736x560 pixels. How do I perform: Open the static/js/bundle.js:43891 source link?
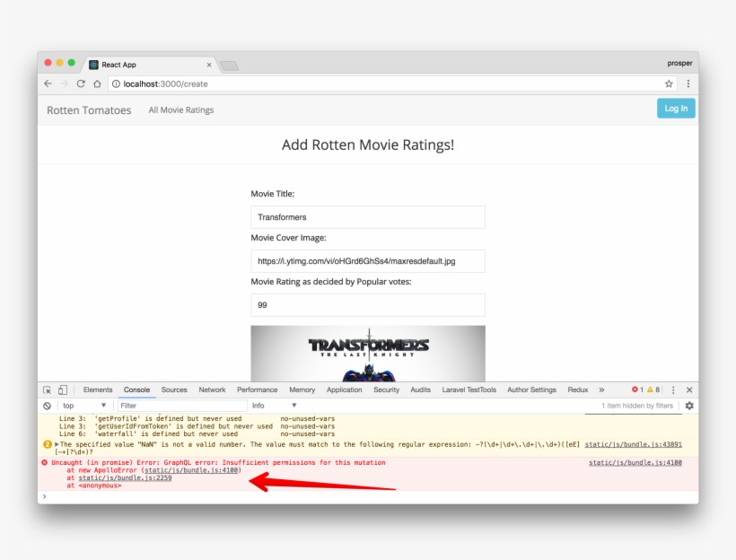[x=633, y=444]
